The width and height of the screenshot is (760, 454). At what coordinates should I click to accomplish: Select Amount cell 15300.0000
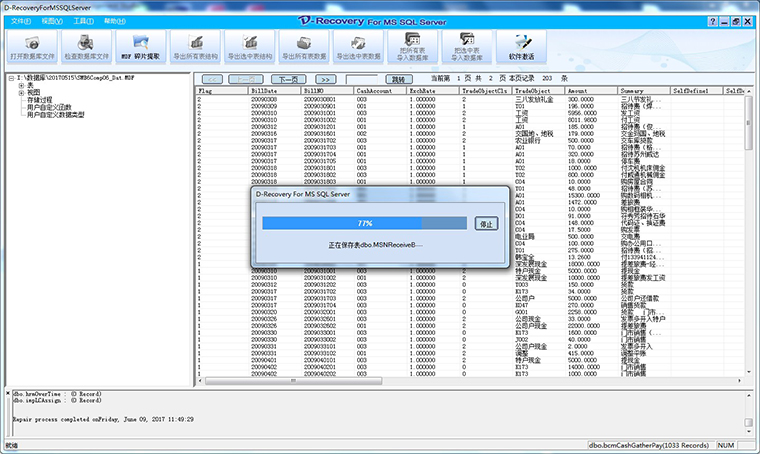click(584, 195)
